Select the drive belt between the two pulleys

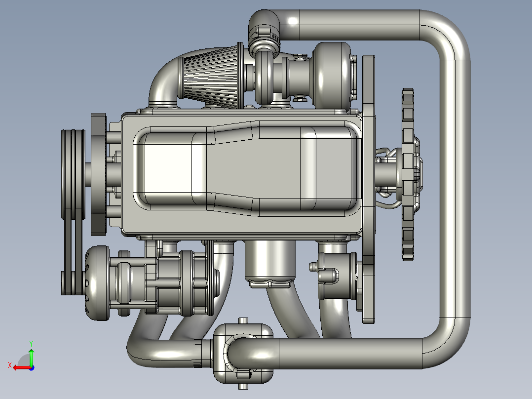coord(73,250)
